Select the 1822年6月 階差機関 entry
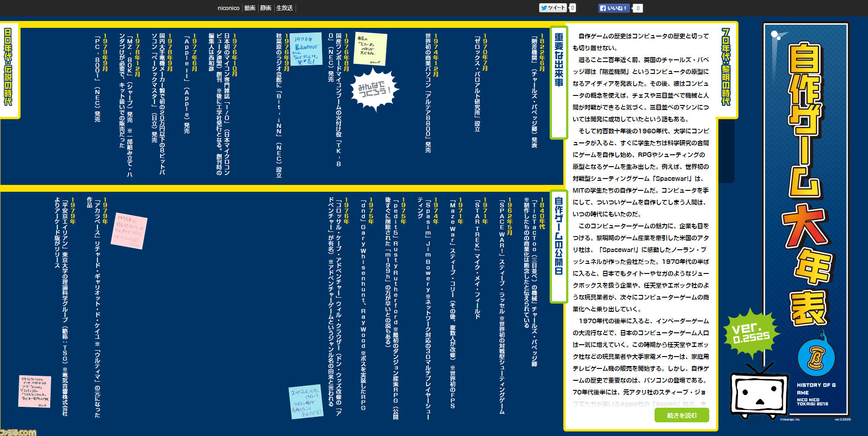Image resolution: width=868 pixels, height=436 pixels. pos(538,90)
